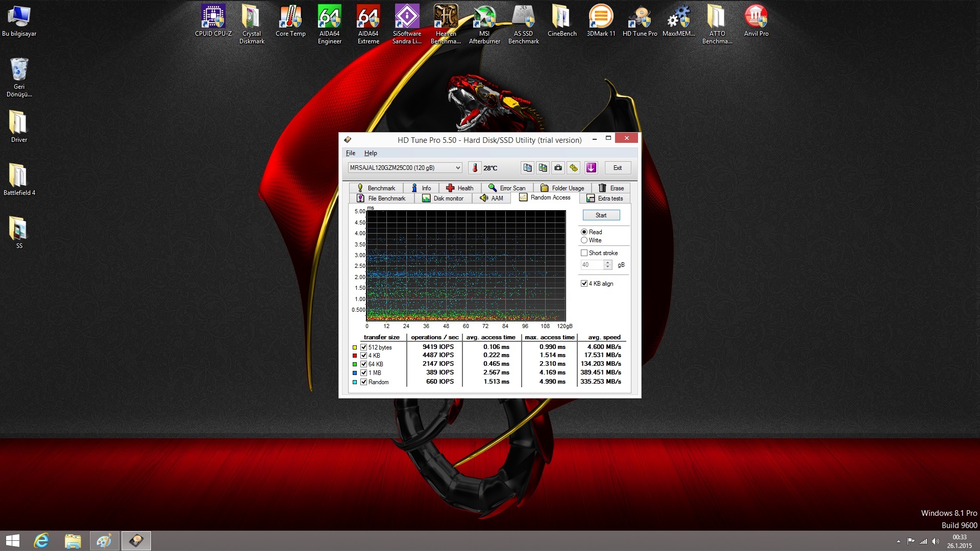Viewport: 980px width, 551px height.
Task: Toggle the 4 KB align checkbox
Action: click(584, 284)
